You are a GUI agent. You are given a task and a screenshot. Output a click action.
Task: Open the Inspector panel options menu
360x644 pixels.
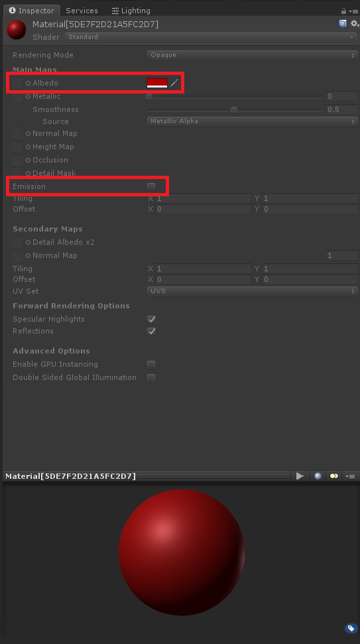pos(352,11)
